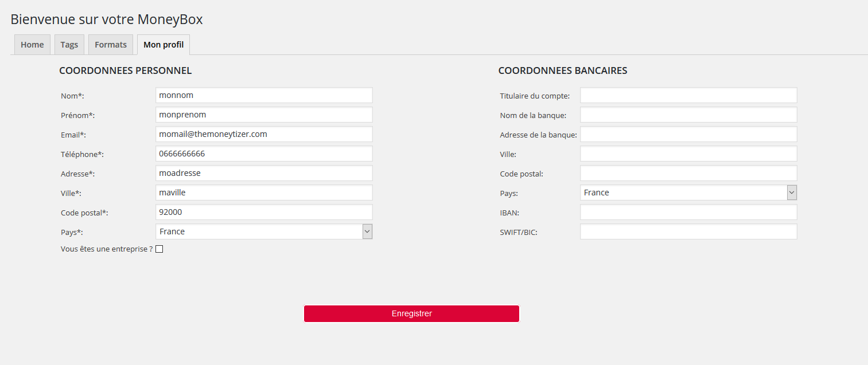This screenshot has height=365, width=868.
Task: Click the SWIFT/BIC input field
Action: [688, 231]
